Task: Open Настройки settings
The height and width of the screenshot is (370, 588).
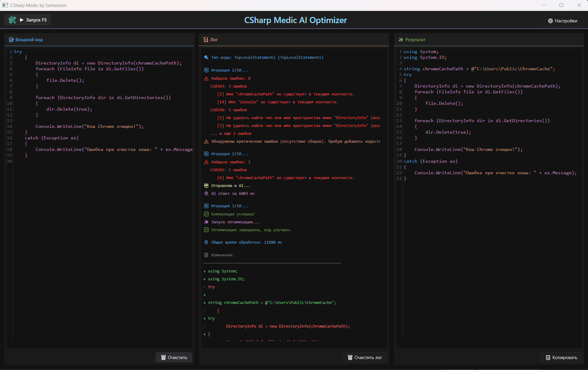Action: pyautogui.click(x=562, y=21)
